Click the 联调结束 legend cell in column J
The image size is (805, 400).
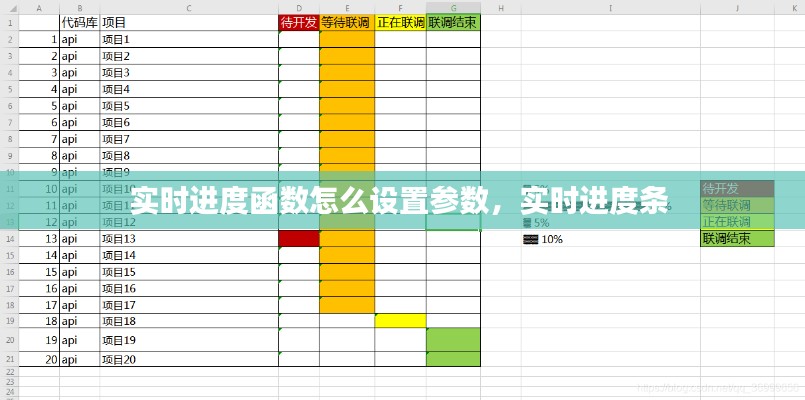[737, 239]
